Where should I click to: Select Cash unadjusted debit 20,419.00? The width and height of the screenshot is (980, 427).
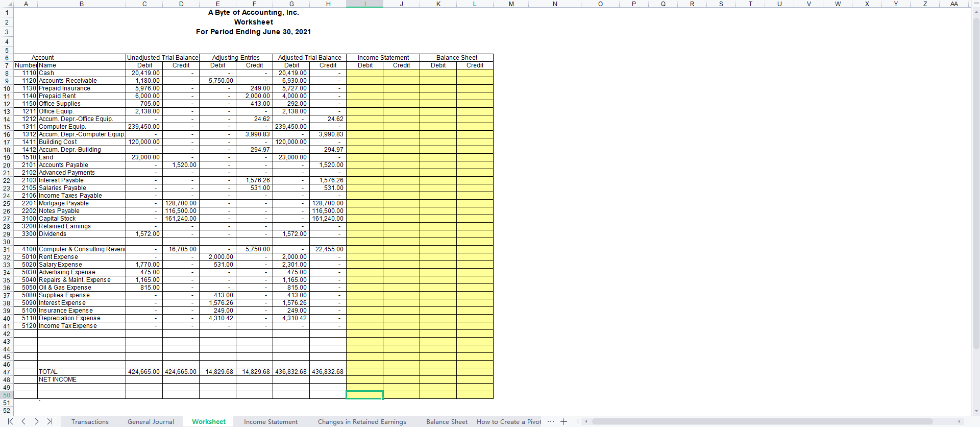pos(144,73)
